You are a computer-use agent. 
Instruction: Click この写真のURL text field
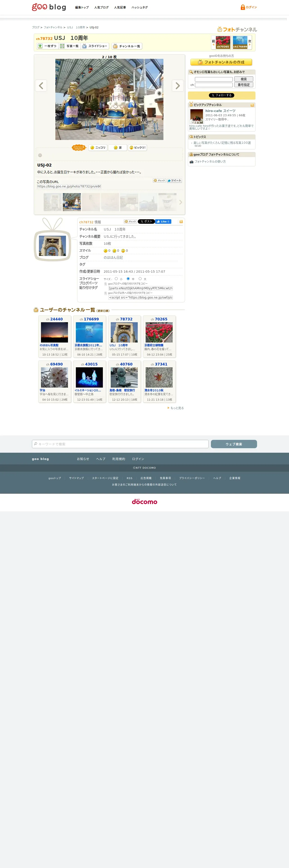(69, 186)
